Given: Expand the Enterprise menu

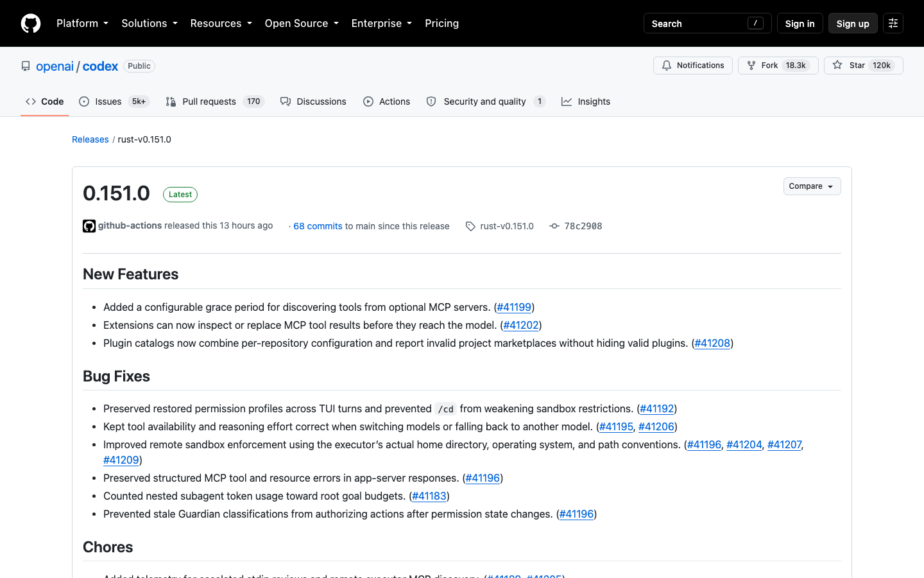Looking at the screenshot, I should pos(382,23).
